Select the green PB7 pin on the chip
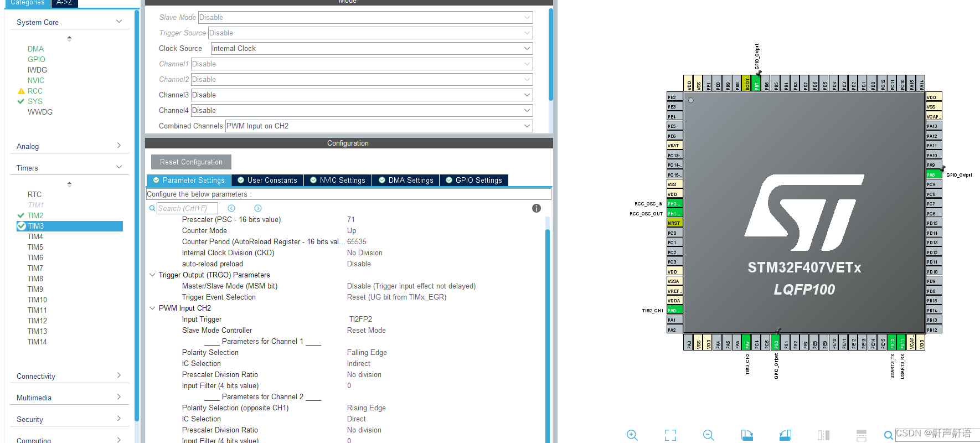980x443 pixels. pyautogui.click(x=757, y=83)
